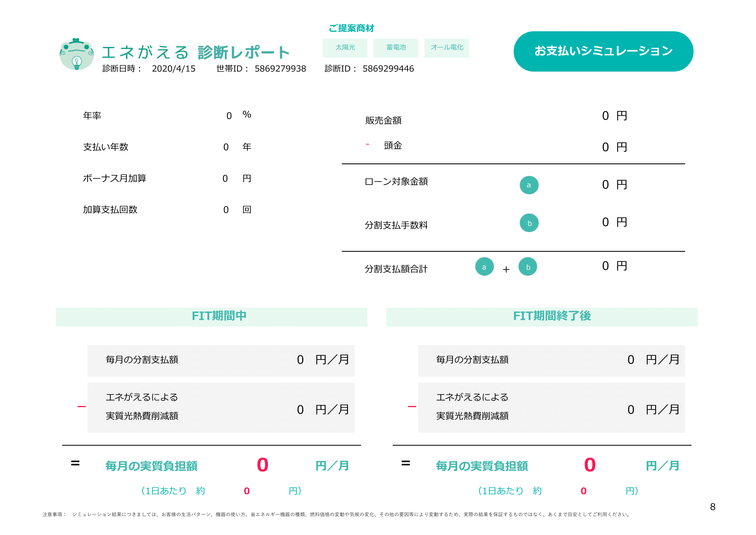Select the 太陽光 product tag
756x535 pixels.
345,48
